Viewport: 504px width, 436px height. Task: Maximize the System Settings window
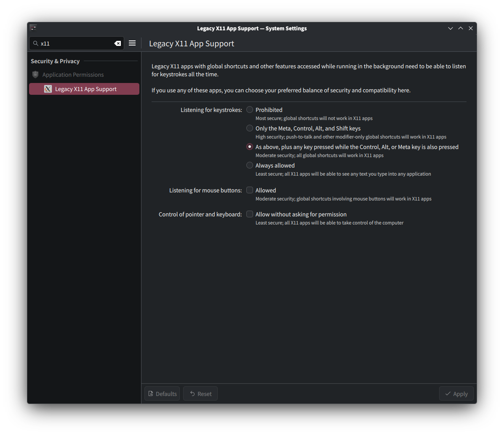[x=461, y=28]
